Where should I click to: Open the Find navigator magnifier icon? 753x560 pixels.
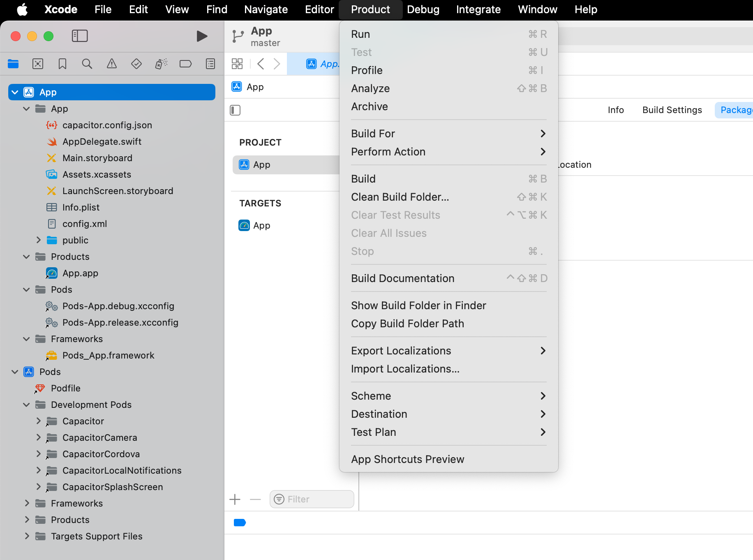[87, 64]
